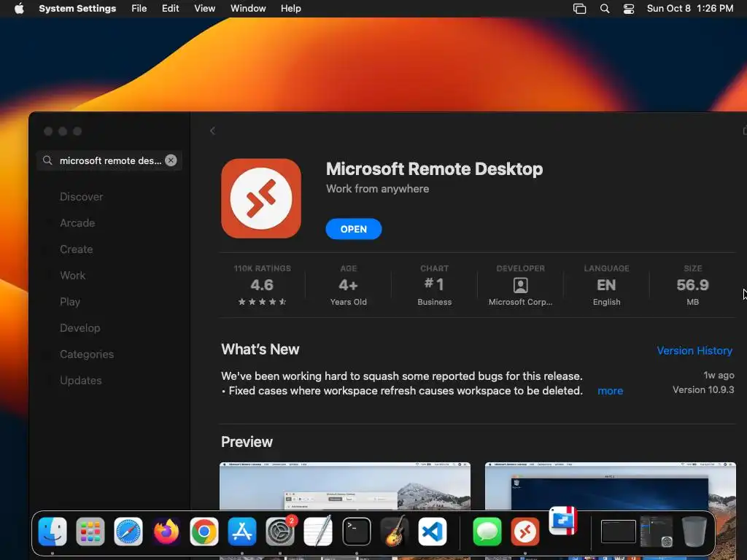The image size is (747, 560).
Task: Open the Trash in the dock
Action: coord(694,532)
